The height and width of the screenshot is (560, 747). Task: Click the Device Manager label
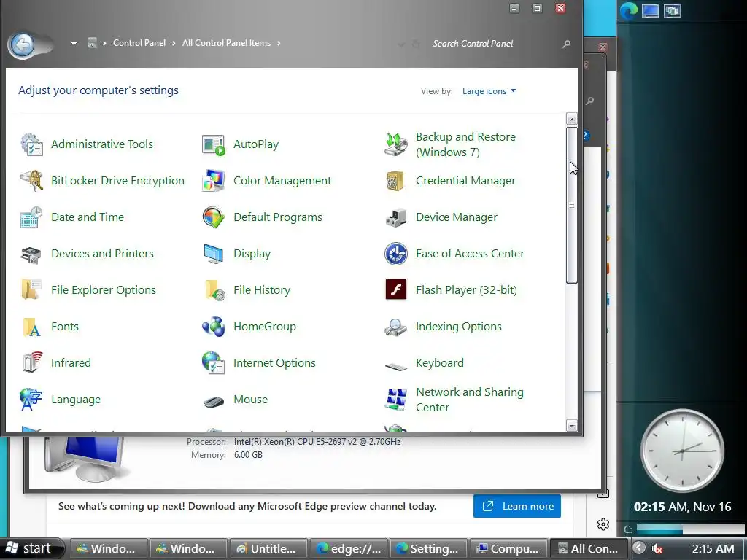pos(457,217)
